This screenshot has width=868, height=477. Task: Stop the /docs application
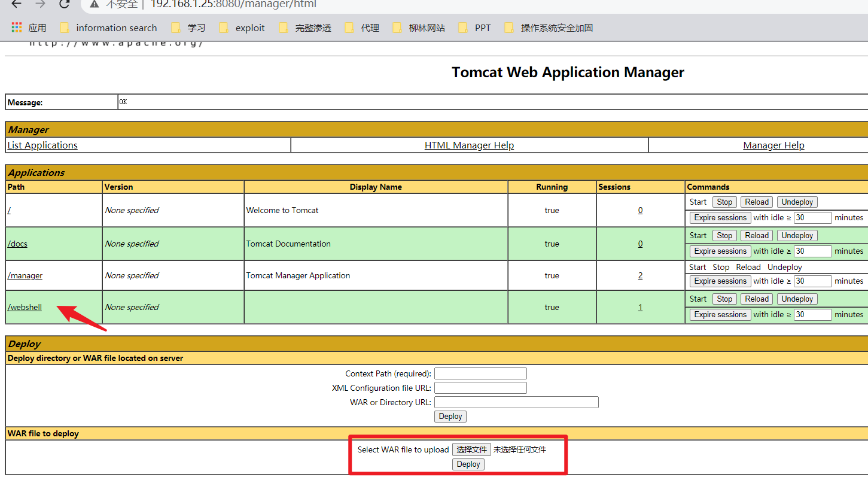click(x=724, y=236)
